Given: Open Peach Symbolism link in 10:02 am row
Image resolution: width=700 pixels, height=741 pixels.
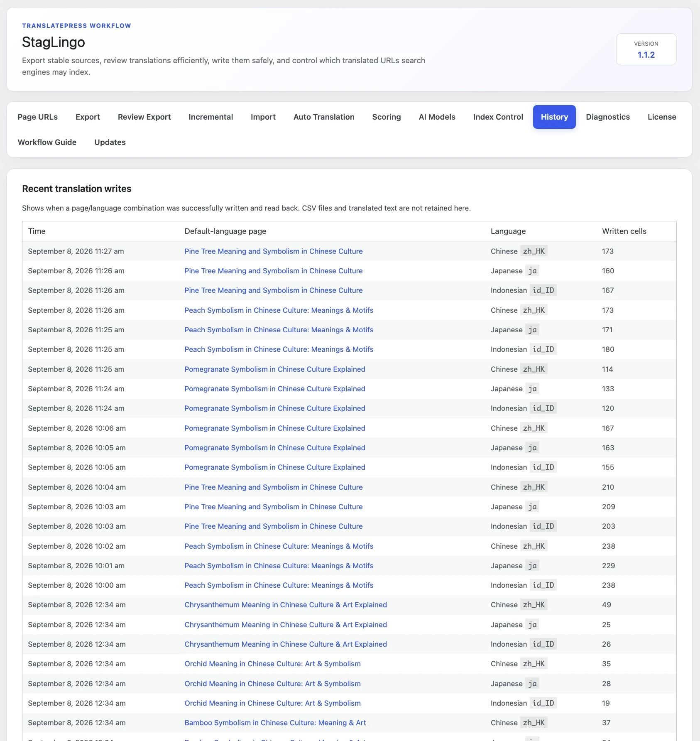Looking at the screenshot, I should tap(279, 546).
